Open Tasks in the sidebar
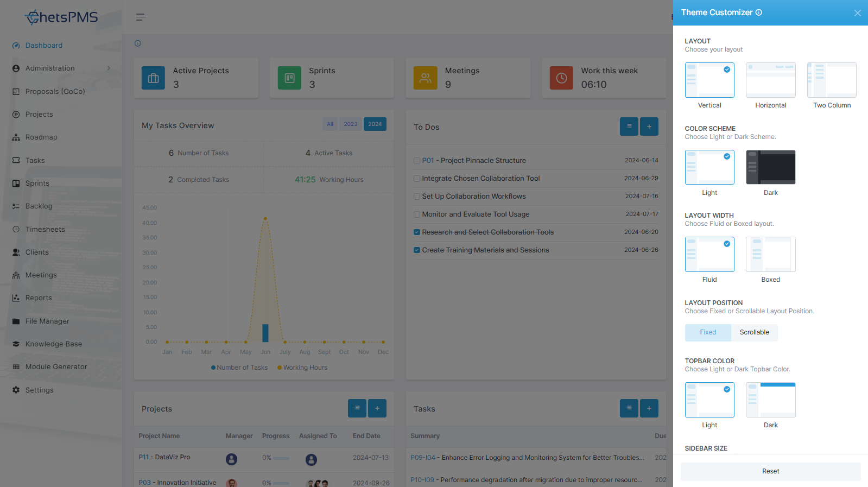 tap(35, 161)
